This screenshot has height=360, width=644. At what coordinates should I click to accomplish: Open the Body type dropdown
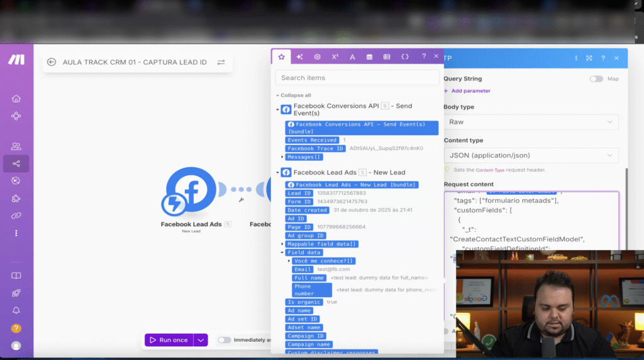[531, 122]
